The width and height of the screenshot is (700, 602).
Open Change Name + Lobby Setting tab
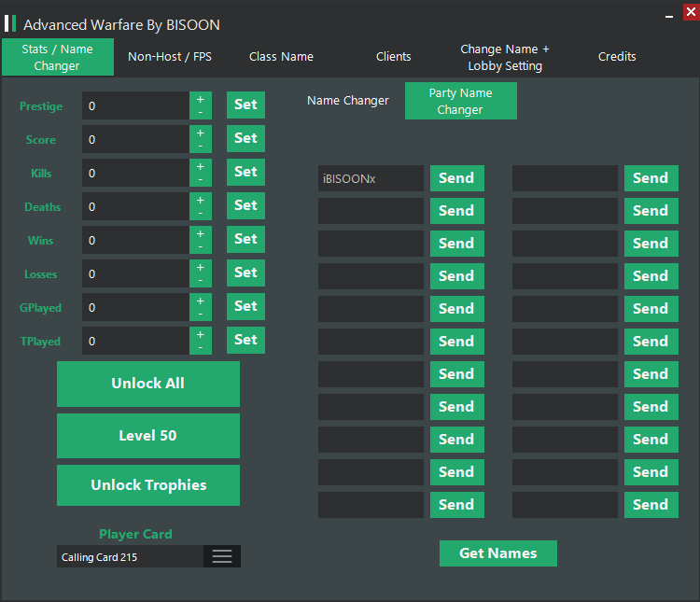coord(505,57)
